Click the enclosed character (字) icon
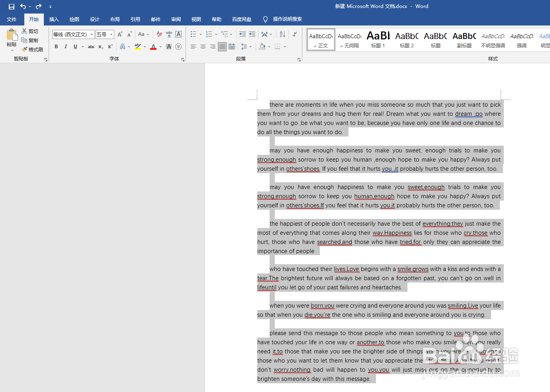The height and width of the screenshot is (392, 550). (178, 47)
